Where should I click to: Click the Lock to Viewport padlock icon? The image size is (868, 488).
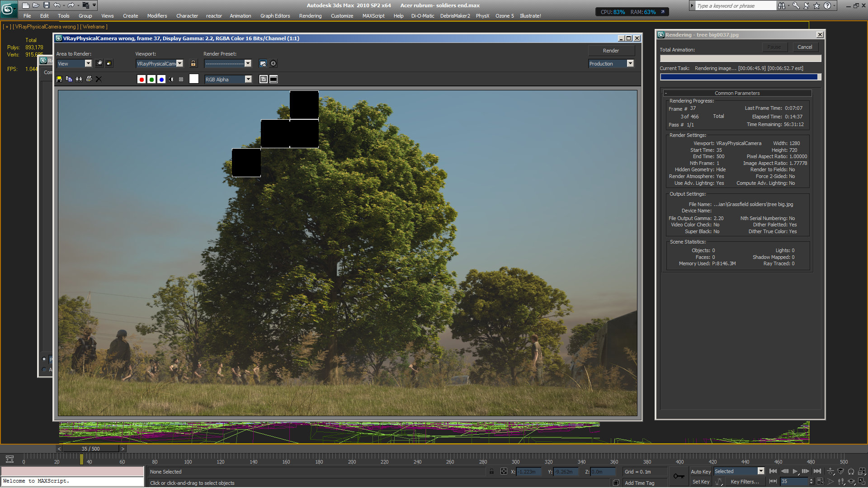[x=193, y=64]
